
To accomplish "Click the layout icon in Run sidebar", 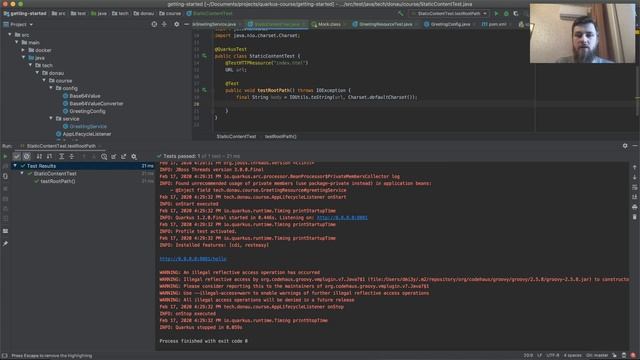I will point(5,231).
